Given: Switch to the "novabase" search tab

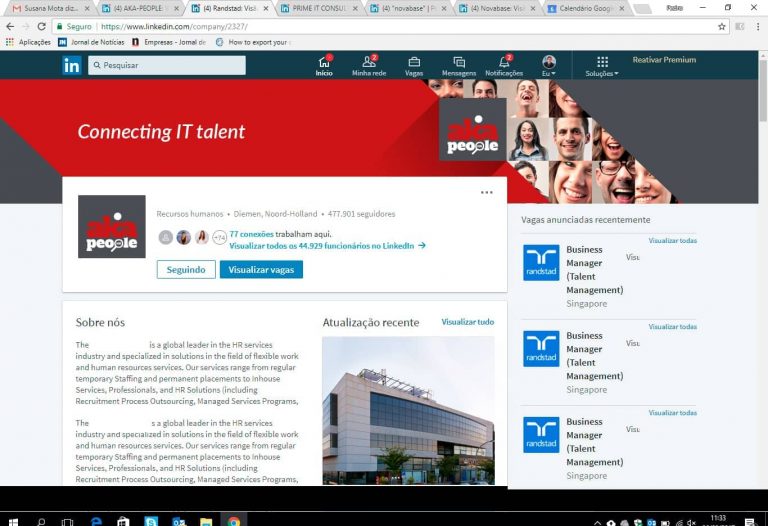Looking at the screenshot, I should point(408,8).
